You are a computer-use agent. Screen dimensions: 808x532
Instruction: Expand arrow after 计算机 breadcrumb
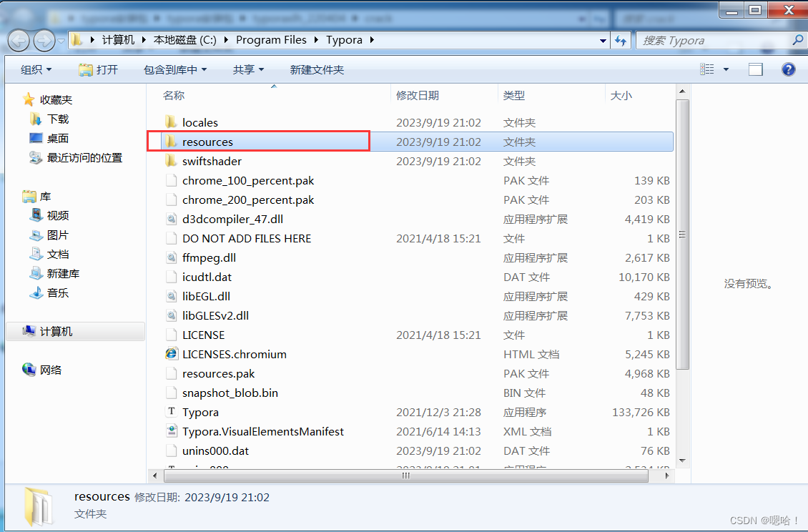pos(143,40)
